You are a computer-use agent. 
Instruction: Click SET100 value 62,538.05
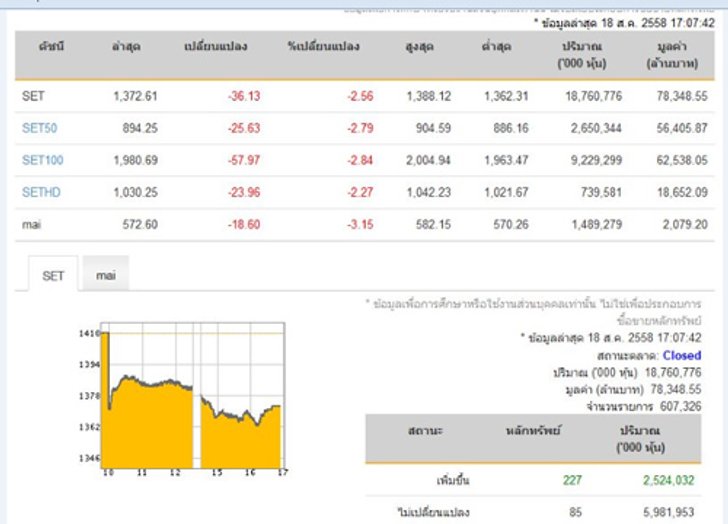682,160
